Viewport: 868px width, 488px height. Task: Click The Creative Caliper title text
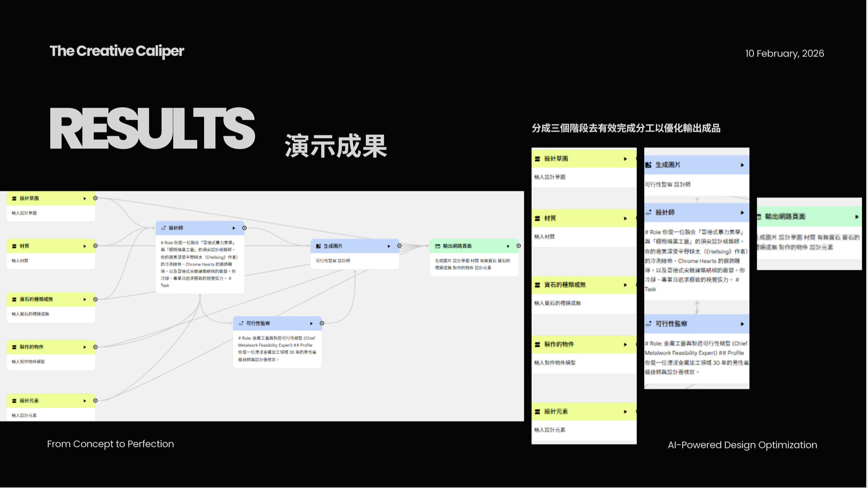click(117, 51)
